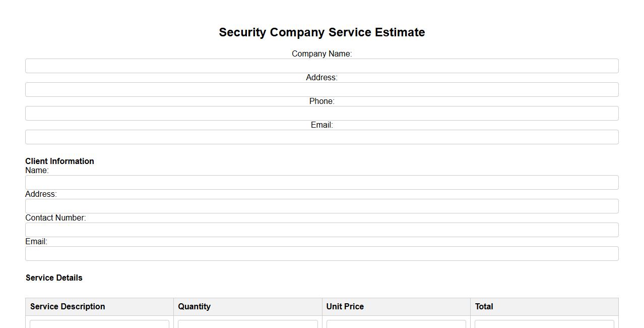The image size is (644, 328).
Task: Focus the company Address text box
Action: pyautogui.click(x=321, y=90)
